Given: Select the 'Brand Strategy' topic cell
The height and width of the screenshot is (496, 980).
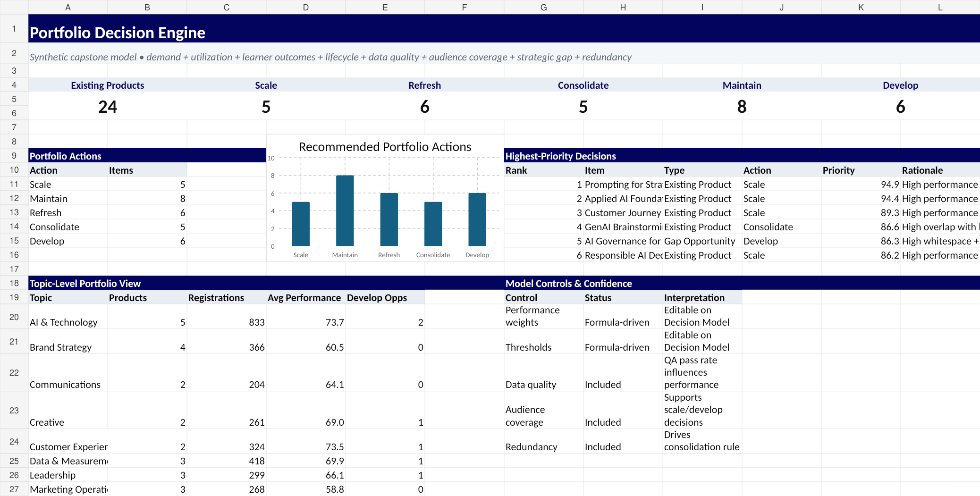Looking at the screenshot, I should point(68,342).
